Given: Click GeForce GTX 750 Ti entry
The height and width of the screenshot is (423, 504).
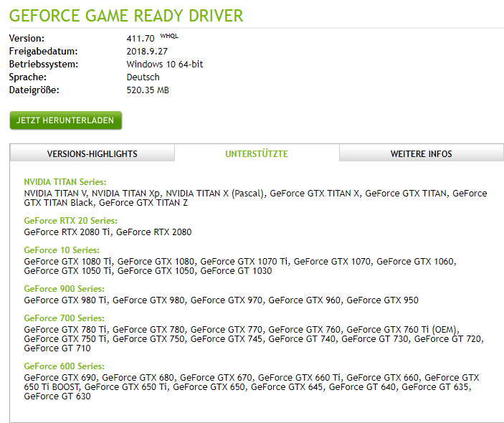Looking at the screenshot, I should pyautogui.click(x=65, y=339).
